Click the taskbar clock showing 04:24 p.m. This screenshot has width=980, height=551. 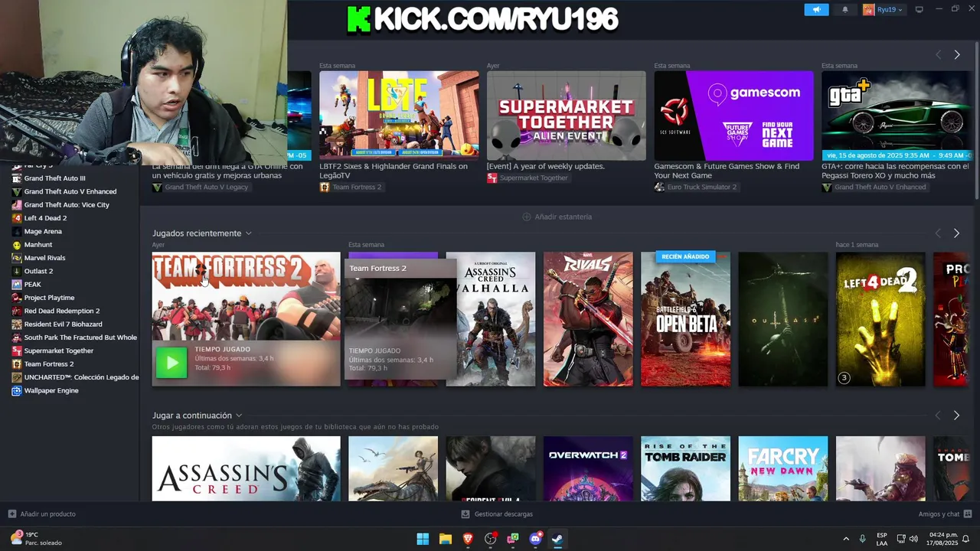[943, 539]
